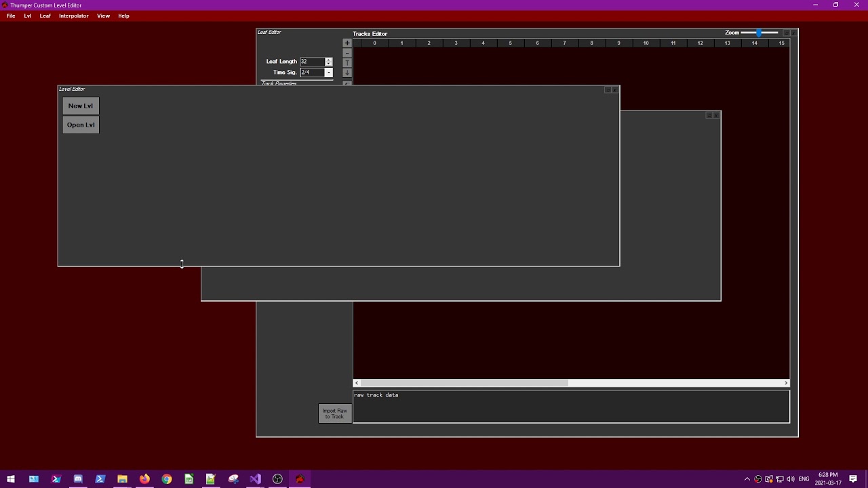Remove a track with the minus button

[347, 53]
